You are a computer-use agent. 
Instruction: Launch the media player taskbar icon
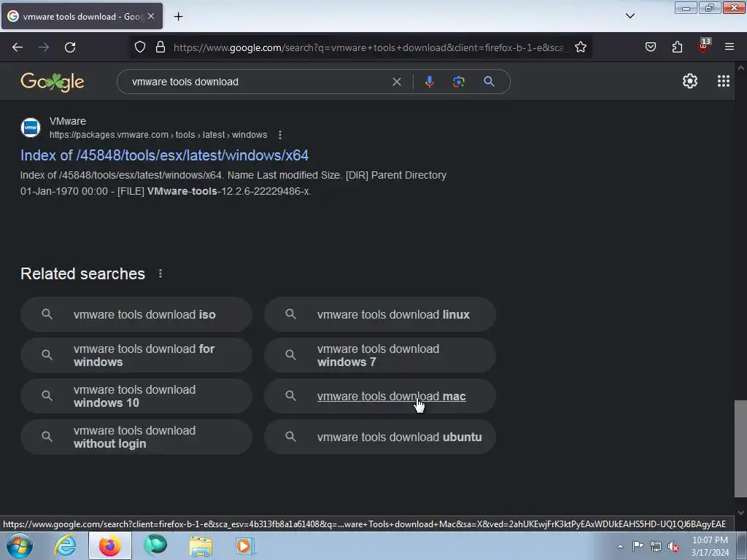coord(245,545)
